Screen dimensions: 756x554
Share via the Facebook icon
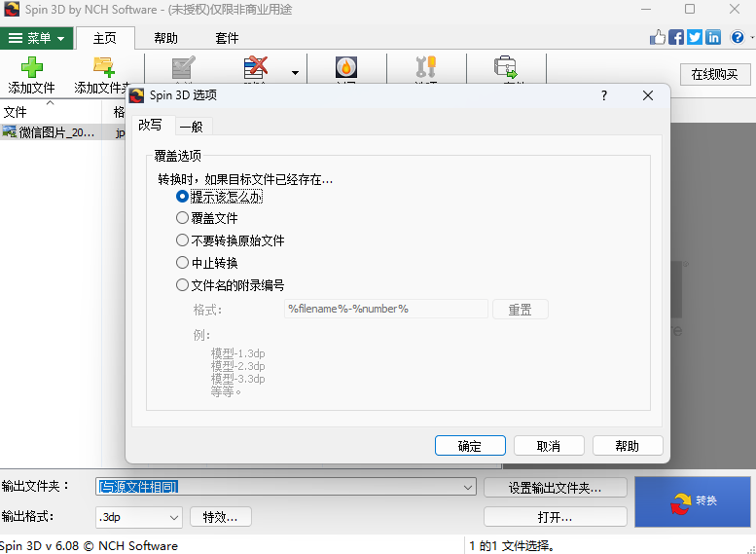click(676, 37)
